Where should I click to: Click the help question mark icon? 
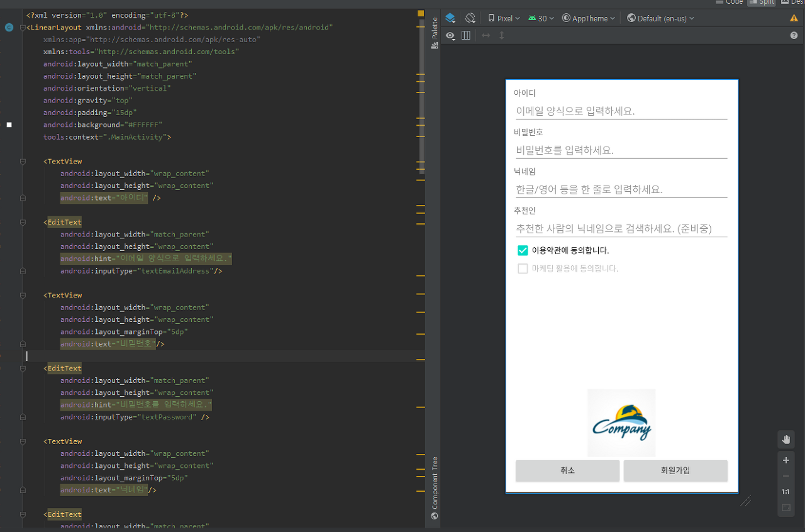click(x=794, y=36)
